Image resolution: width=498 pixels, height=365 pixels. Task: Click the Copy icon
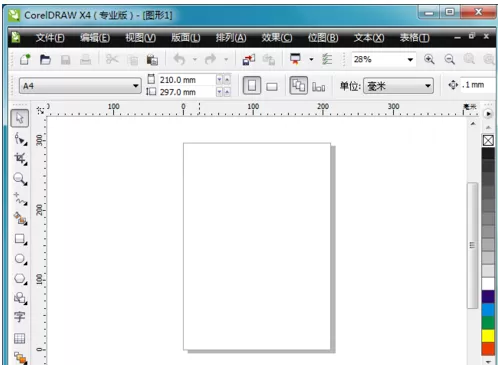[x=133, y=60]
